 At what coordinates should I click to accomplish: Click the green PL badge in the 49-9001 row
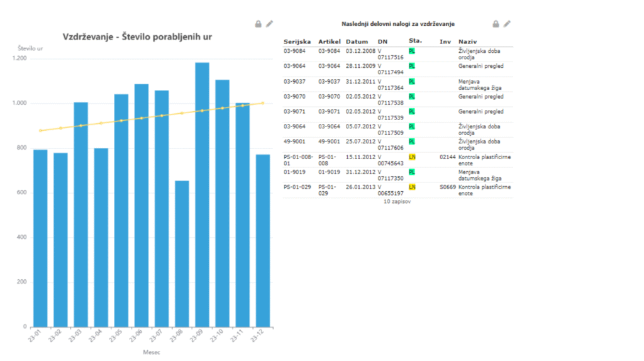point(412,142)
